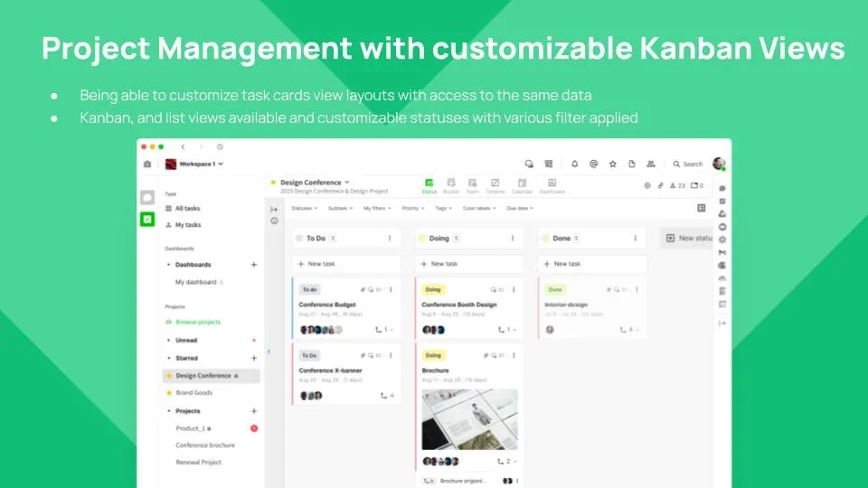Open the chat bubbles icon in top bar
Image resolution: width=868 pixels, height=488 pixels.
tap(529, 164)
